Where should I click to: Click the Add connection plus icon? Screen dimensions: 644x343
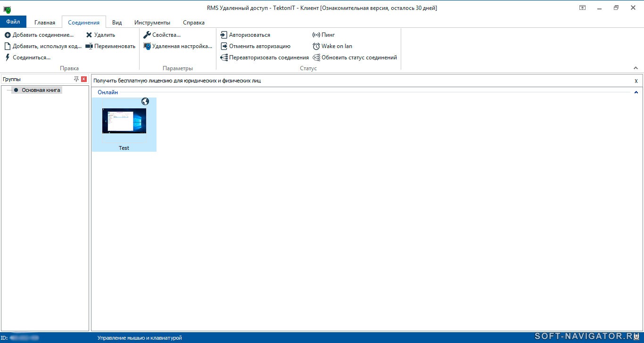[x=8, y=35]
